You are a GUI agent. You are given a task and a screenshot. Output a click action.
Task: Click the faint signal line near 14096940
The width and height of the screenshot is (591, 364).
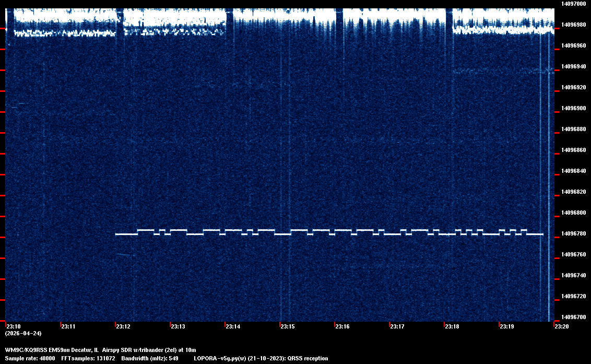(x=496, y=70)
